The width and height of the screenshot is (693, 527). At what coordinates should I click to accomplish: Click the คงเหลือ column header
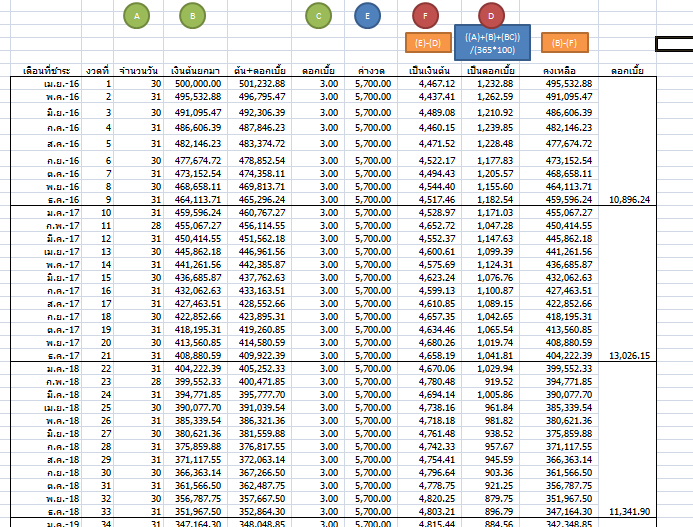click(560, 71)
